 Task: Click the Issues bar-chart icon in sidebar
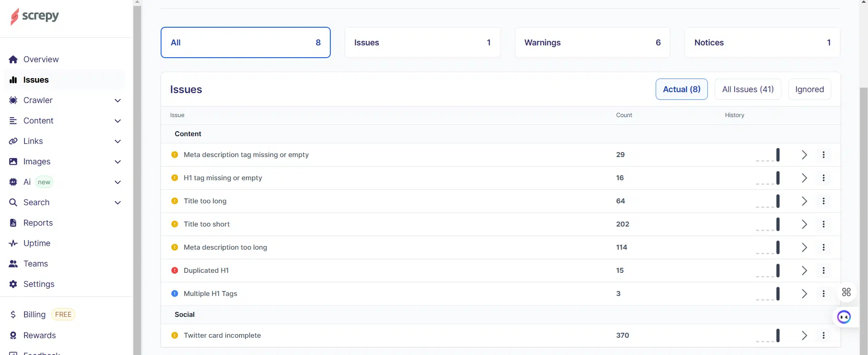pos(13,80)
